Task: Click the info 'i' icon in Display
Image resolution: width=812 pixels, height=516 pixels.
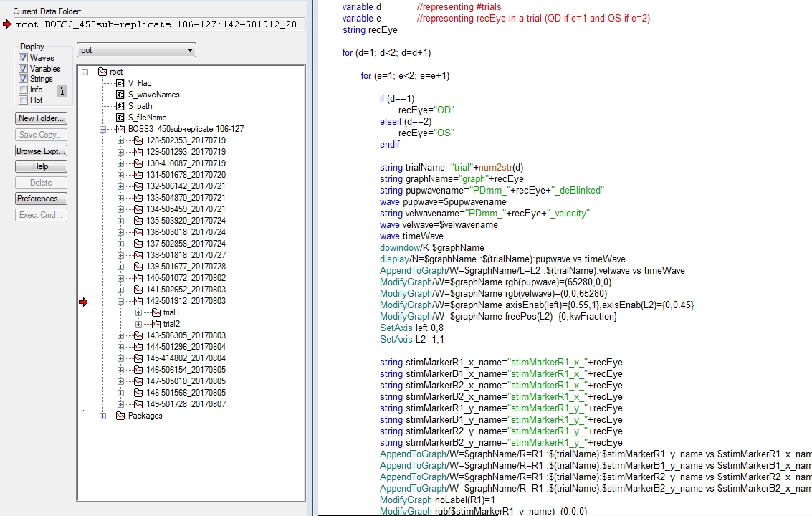Action: tap(62, 91)
